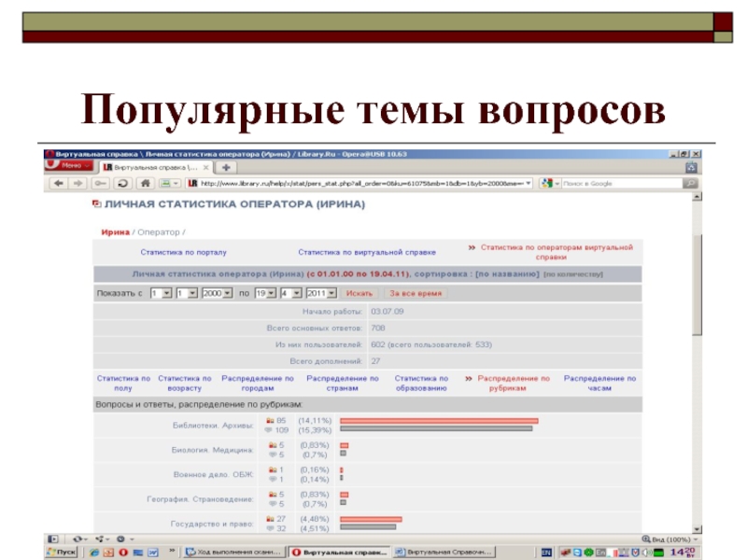Launch Word from quick launch icon
The height and width of the screenshot is (560, 747).
153,553
